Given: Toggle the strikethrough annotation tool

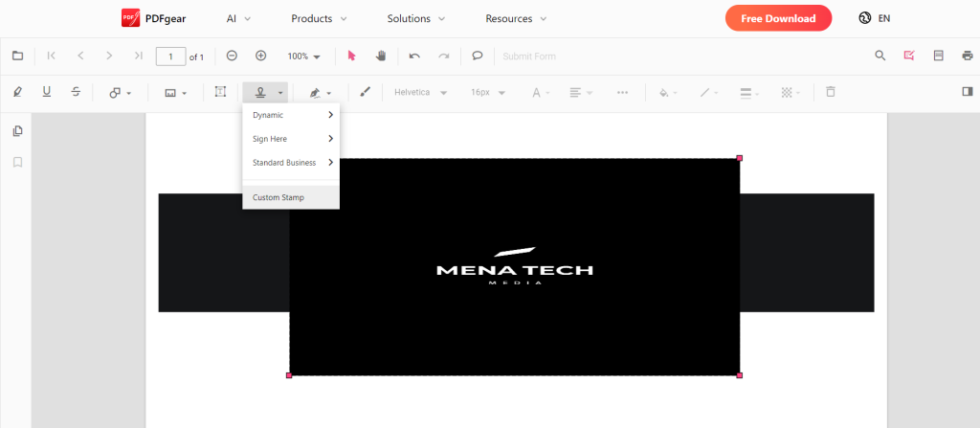Looking at the screenshot, I should coord(76,92).
